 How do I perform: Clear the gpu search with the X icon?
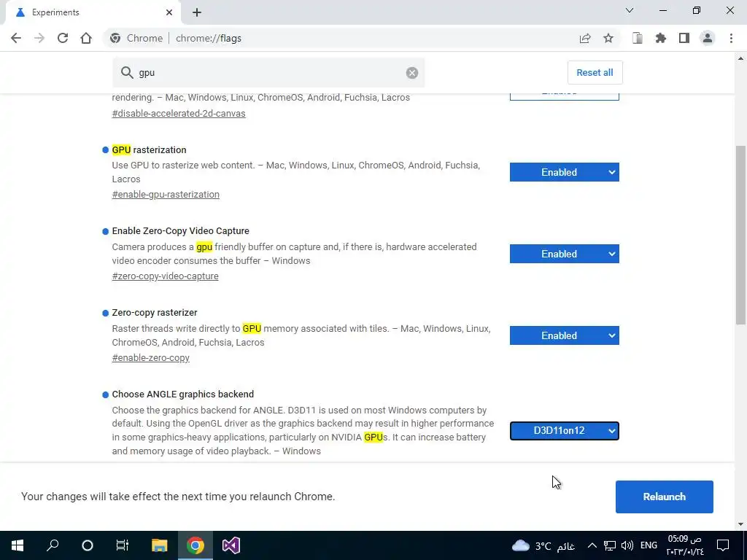(x=412, y=72)
